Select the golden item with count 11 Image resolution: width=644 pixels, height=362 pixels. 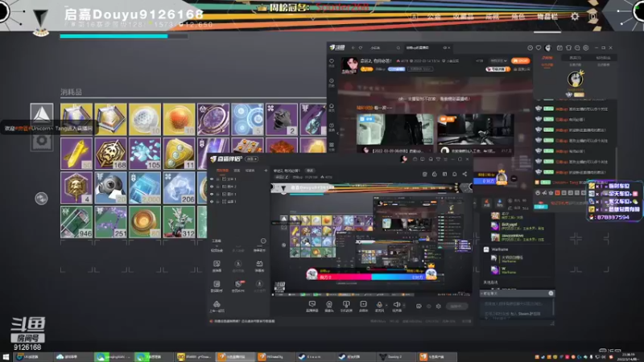tap(179, 154)
